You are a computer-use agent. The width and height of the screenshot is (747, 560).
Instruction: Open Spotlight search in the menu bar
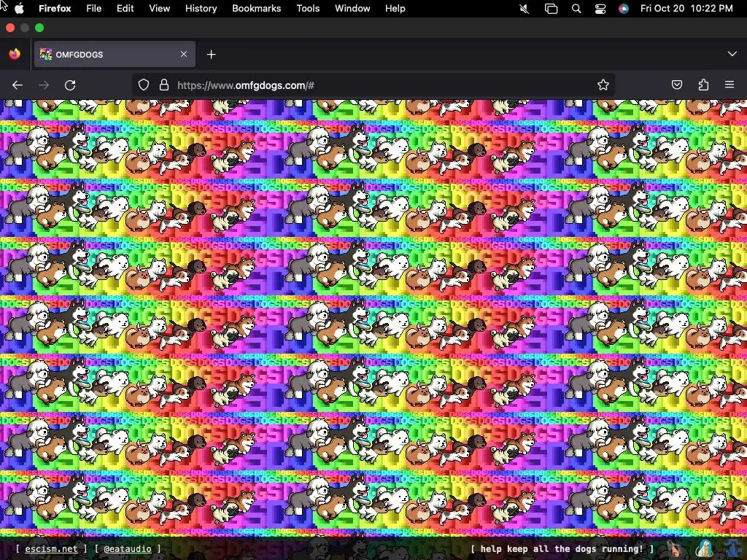coord(576,9)
